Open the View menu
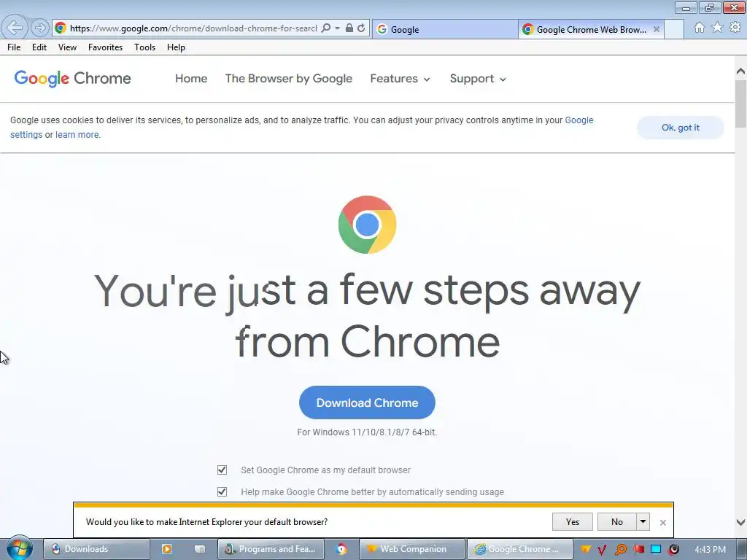 (67, 47)
